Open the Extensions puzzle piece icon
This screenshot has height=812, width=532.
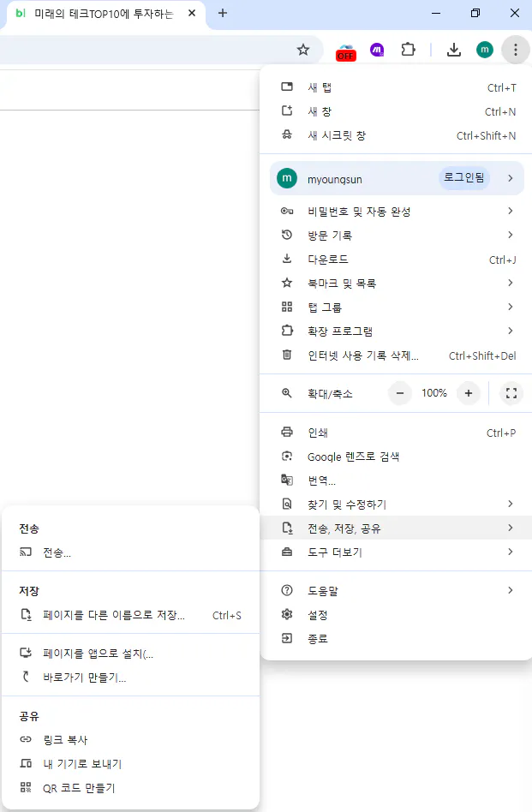click(408, 50)
